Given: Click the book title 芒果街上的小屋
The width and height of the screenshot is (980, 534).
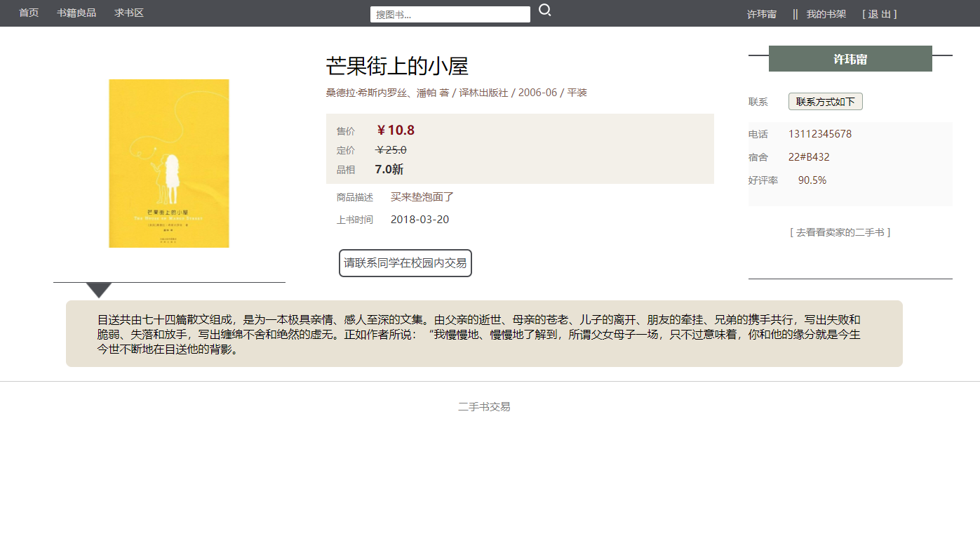Looking at the screenshot, I should [398, 66].
